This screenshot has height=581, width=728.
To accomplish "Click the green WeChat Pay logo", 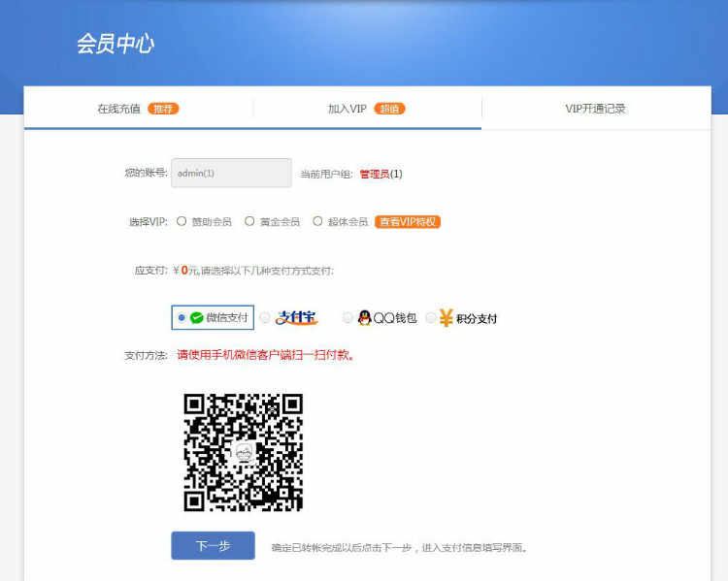I will click(x=197, y=317).
